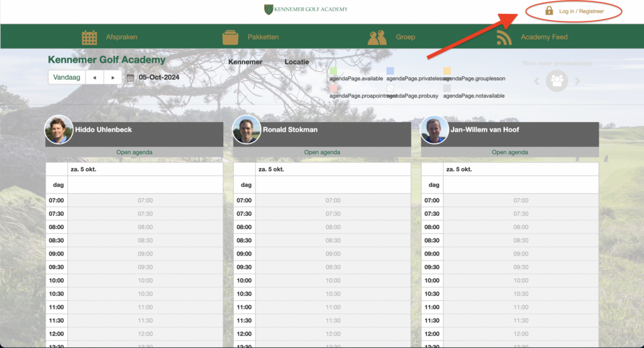The height and width of the screenshot is (348, 644).
Task: Select 07:00 slot in Hiddo Uhlenbeck's agenda
Action: coord(145,201)
